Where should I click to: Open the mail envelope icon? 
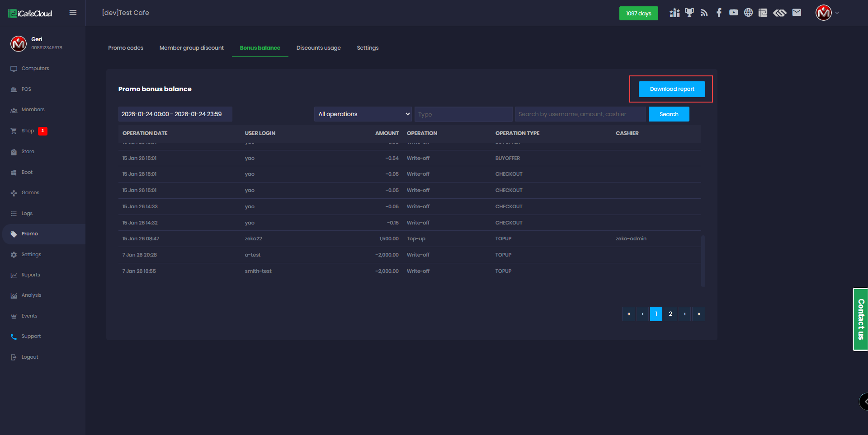[x=797, y=13]
